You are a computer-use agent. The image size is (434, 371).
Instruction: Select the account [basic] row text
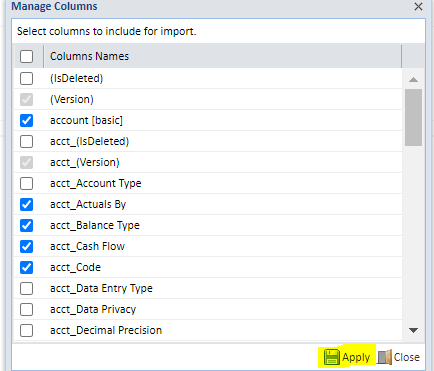pyautogui.click(x=86, y=120)
